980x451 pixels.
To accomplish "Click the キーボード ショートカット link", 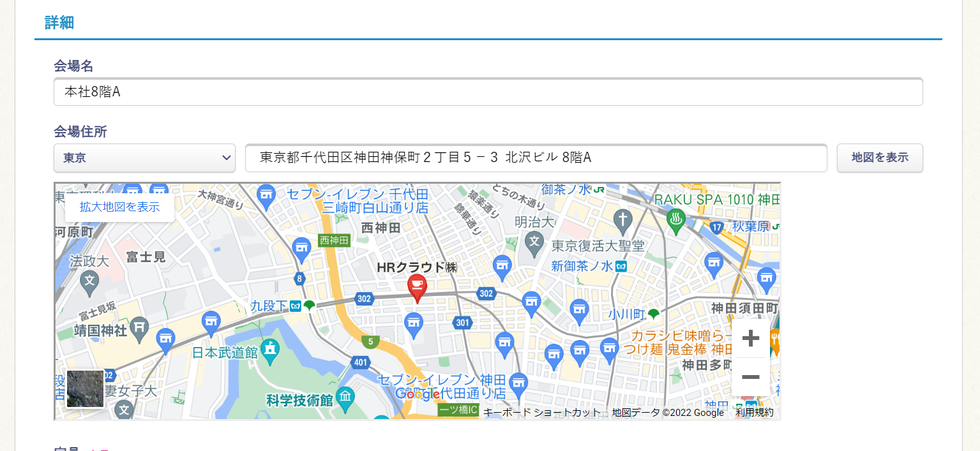I will (x=540, y=413).
